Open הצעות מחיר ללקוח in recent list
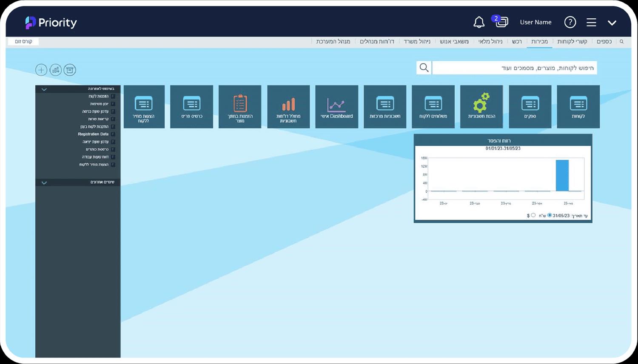The width and height of the screenshot is (638, 364). [94, 165]
